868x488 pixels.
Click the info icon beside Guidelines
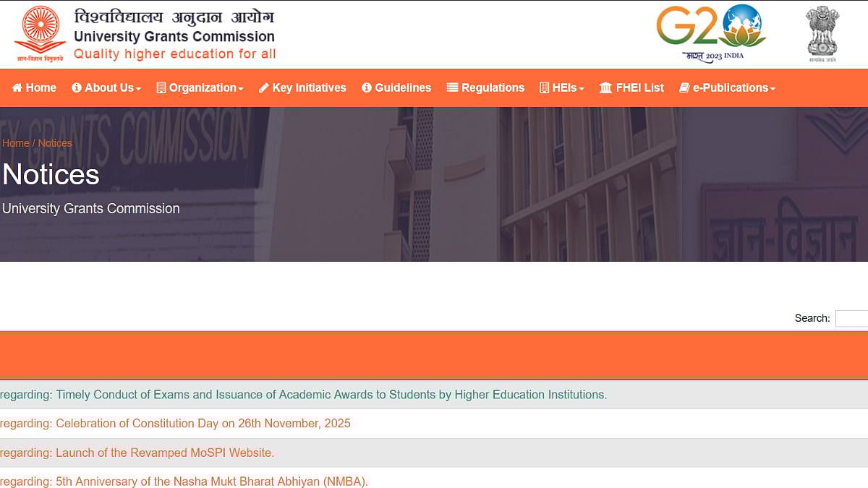(x=368, y=87)
